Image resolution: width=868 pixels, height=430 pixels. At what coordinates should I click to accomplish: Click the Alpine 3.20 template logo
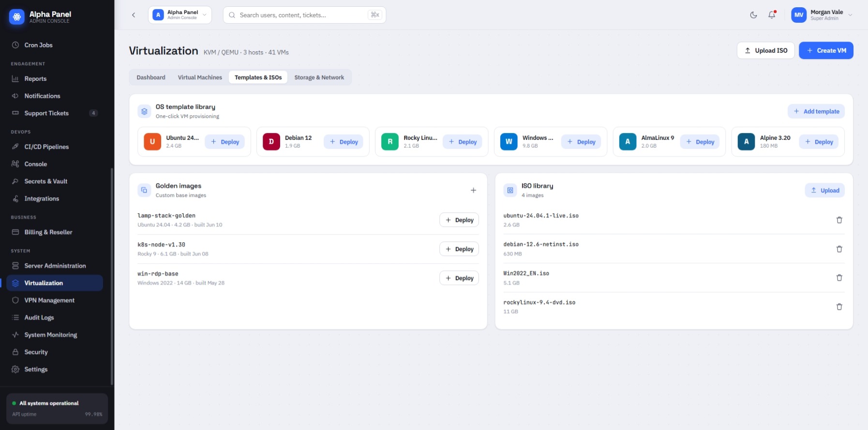[x=747, y=142]
